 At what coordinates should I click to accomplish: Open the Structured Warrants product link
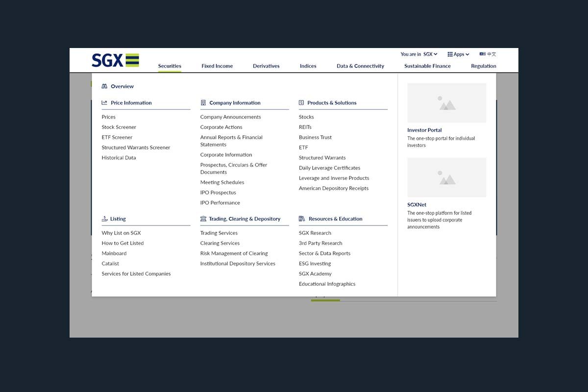[322, 158]
